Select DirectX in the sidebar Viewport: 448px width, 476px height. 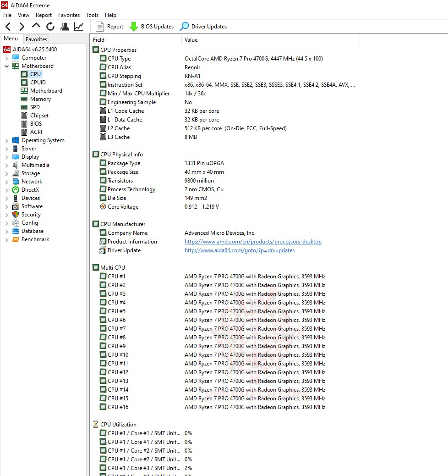[x=26, y=190]
